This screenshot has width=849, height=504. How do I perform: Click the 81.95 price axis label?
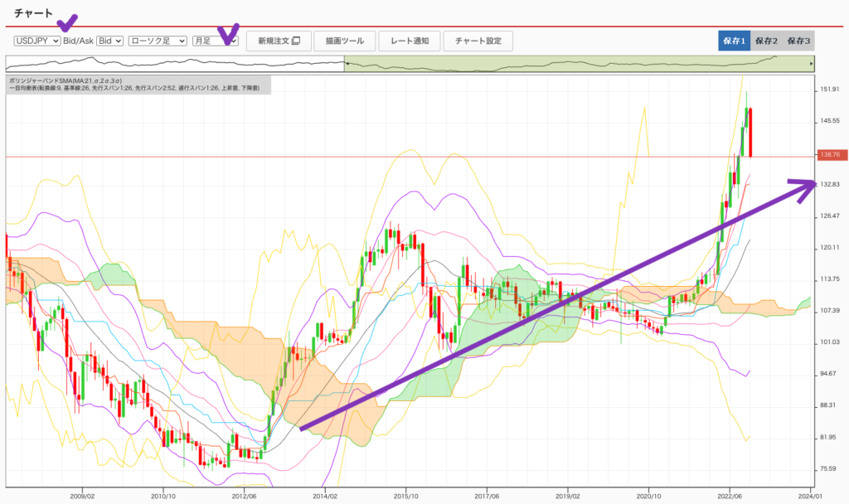[829, 437]
